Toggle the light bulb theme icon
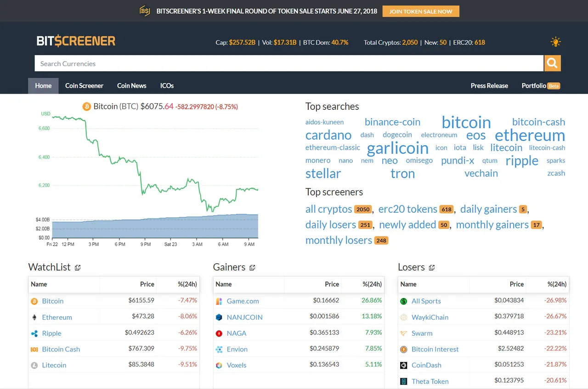Viewport: 588px width, 389px height. 556,42
